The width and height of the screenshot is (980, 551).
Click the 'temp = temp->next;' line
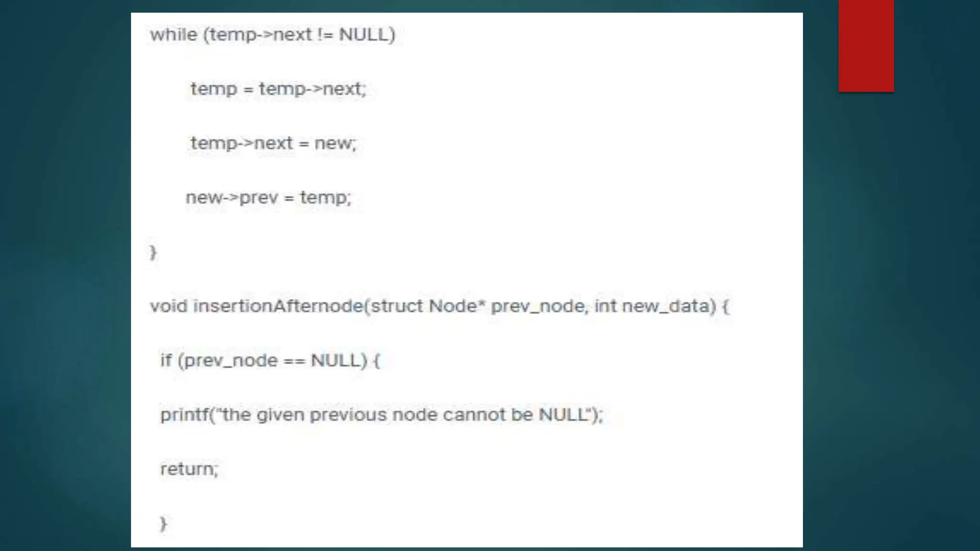278,89
